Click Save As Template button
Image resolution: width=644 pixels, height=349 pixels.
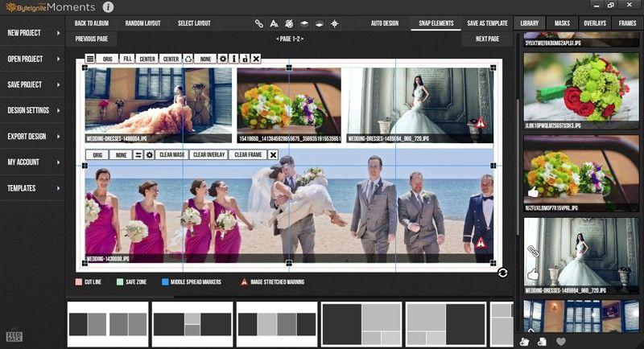tap(487, 23)
